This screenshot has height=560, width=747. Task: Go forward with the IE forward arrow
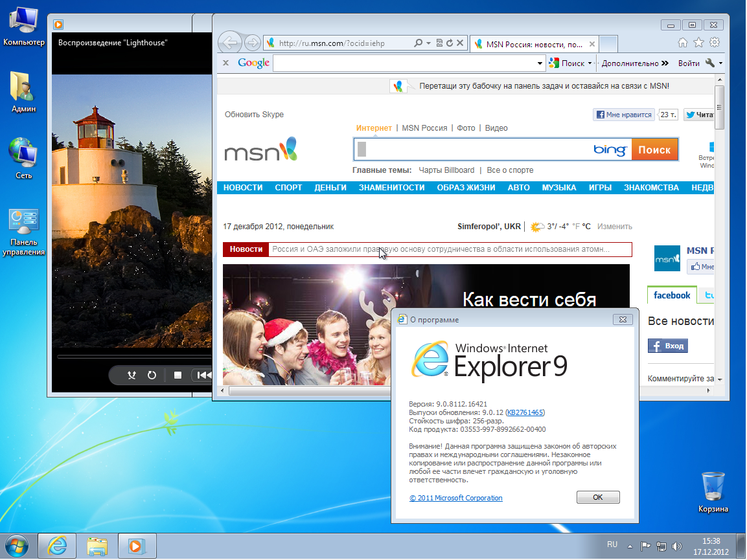tap(253, 43)
